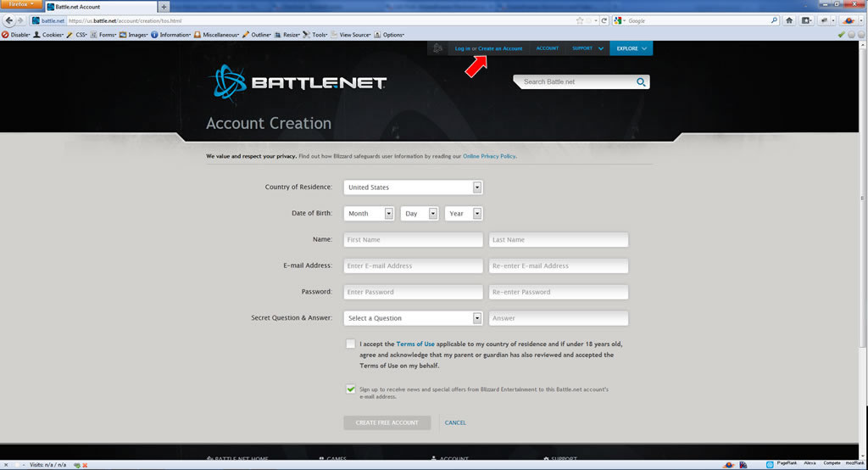The height and width of the screenshot is (470, 868).
Task: Click the Google search engine icon
Action: point(618,20)
